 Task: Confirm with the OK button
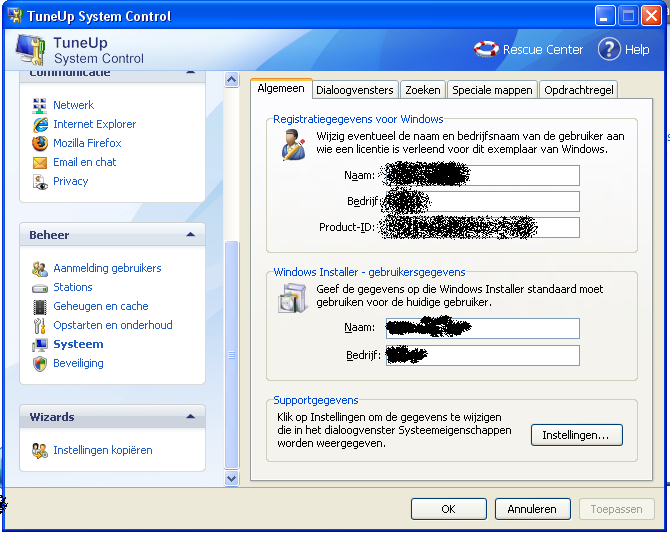449,509
